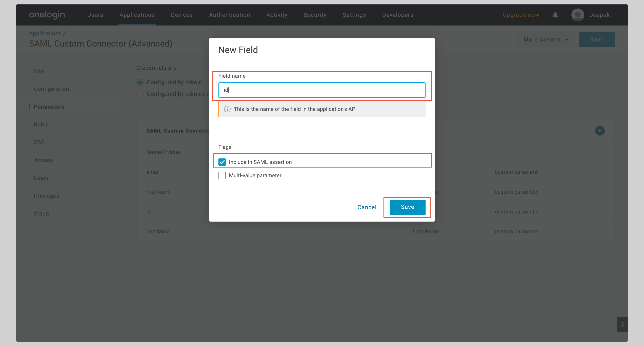Open the Devices menu
Screen dimensions: 644x346
click(182, 15)
